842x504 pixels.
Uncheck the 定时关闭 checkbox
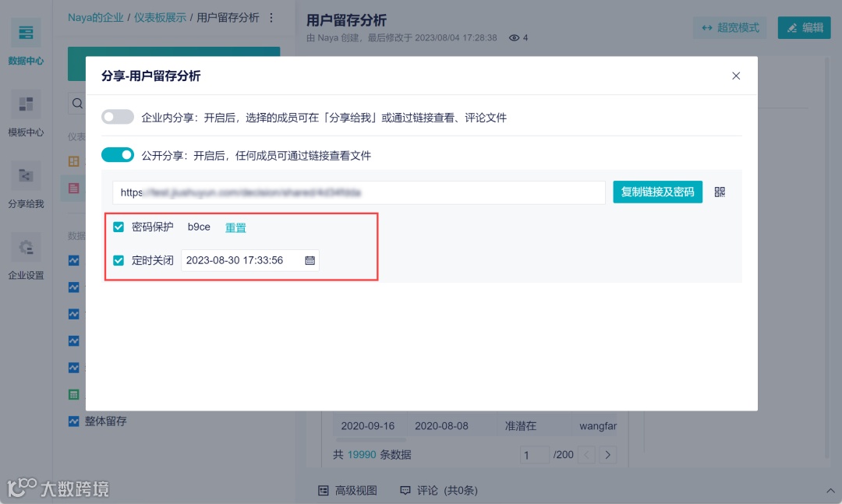pos(119,260)
